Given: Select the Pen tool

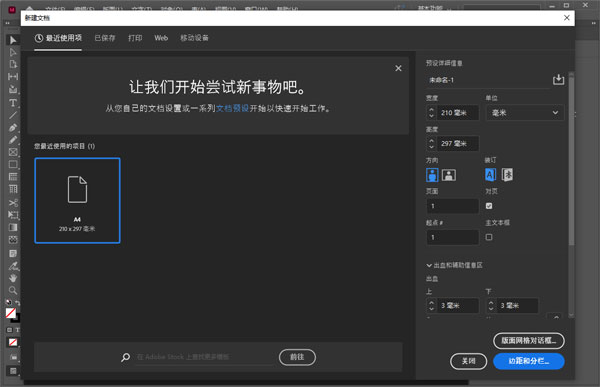Looking at the screenshot, I should (13, 127).
